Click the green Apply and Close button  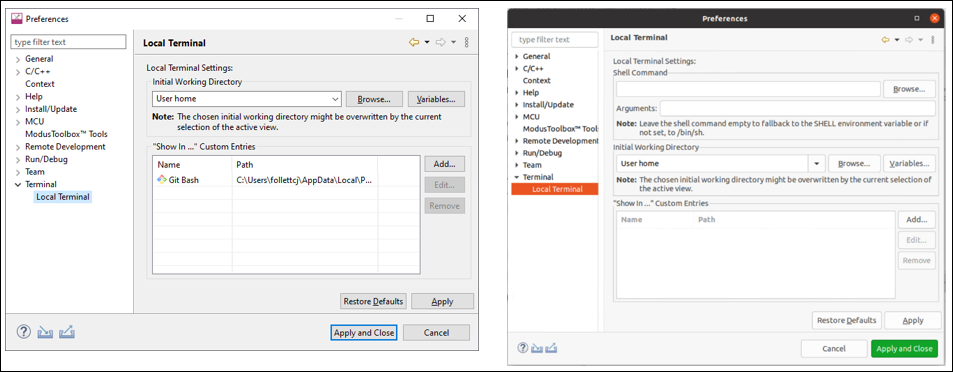(904, 348)
